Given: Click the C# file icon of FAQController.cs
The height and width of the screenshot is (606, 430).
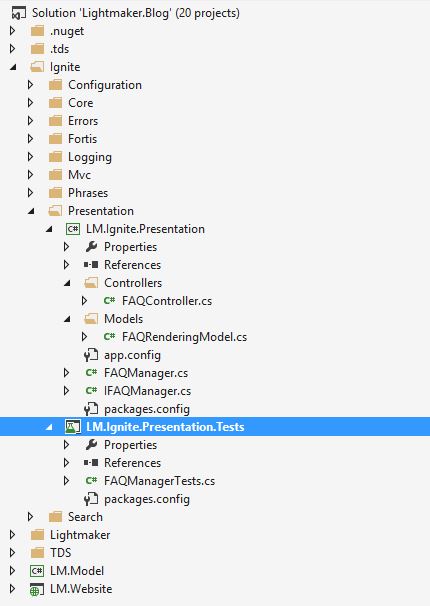Looking at the screenshot, I should (109, 300).
